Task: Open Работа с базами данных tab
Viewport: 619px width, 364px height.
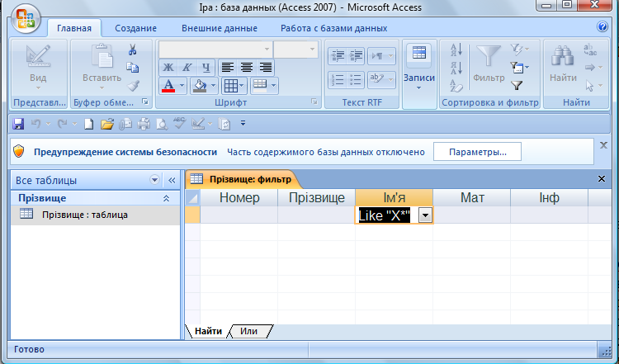Action: (x=334, y=28)
